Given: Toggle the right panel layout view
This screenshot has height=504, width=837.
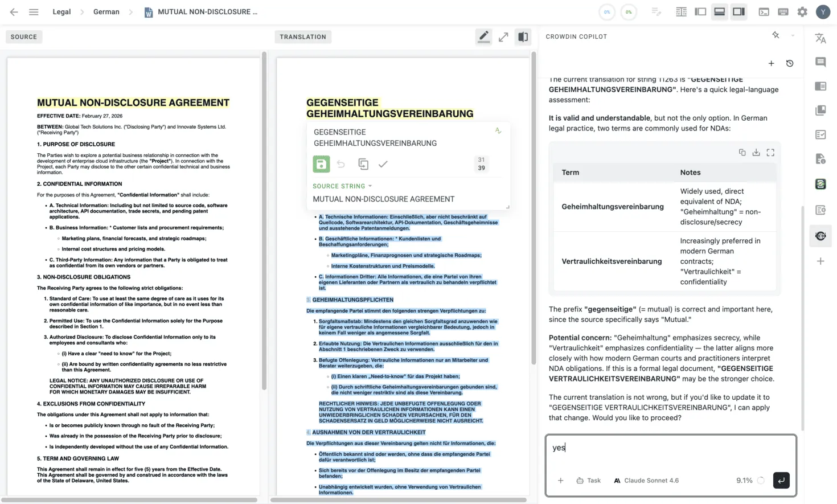Looking at the screenshot, I should point(738,11).
